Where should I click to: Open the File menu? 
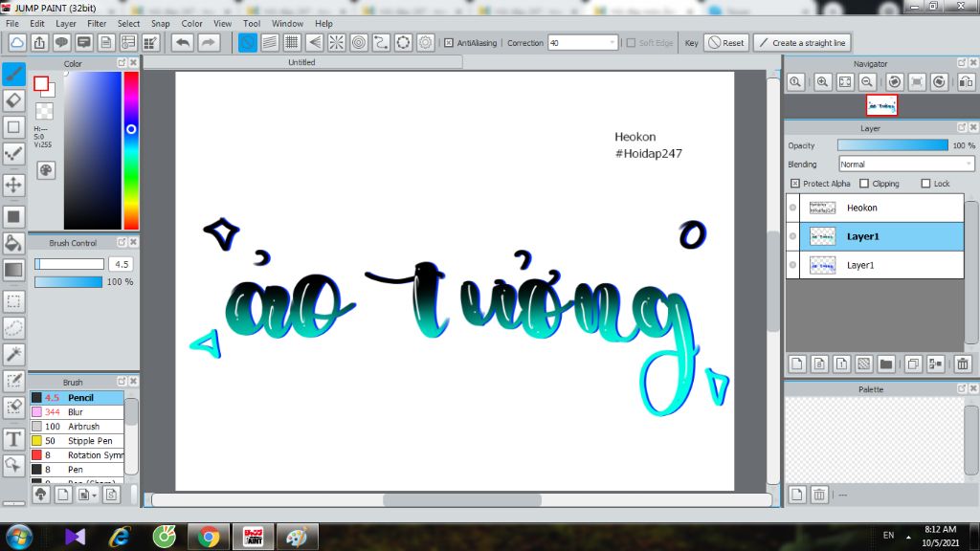[x=12, y=23]
